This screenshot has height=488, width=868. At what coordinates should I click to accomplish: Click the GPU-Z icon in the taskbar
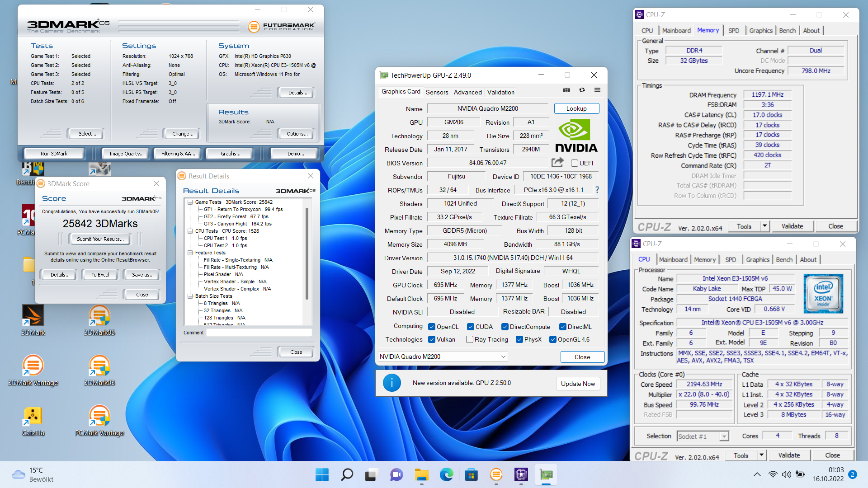(x=546, y=474)
